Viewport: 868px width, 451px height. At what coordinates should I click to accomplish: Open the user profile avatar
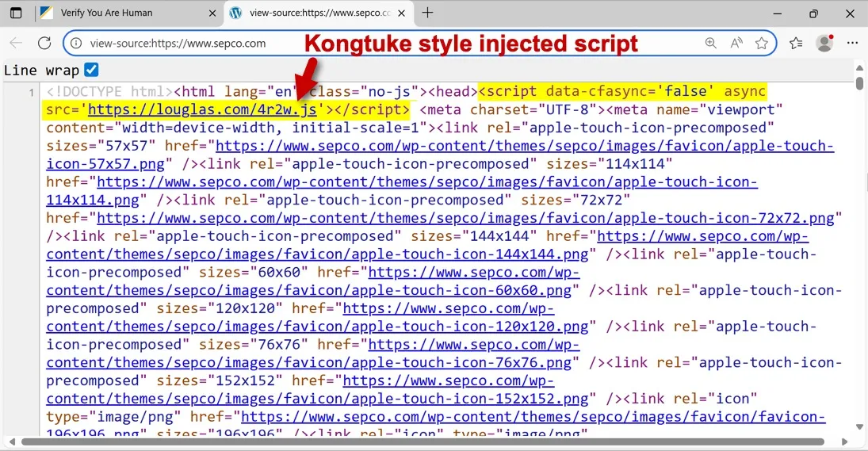(x=824, y=44)
